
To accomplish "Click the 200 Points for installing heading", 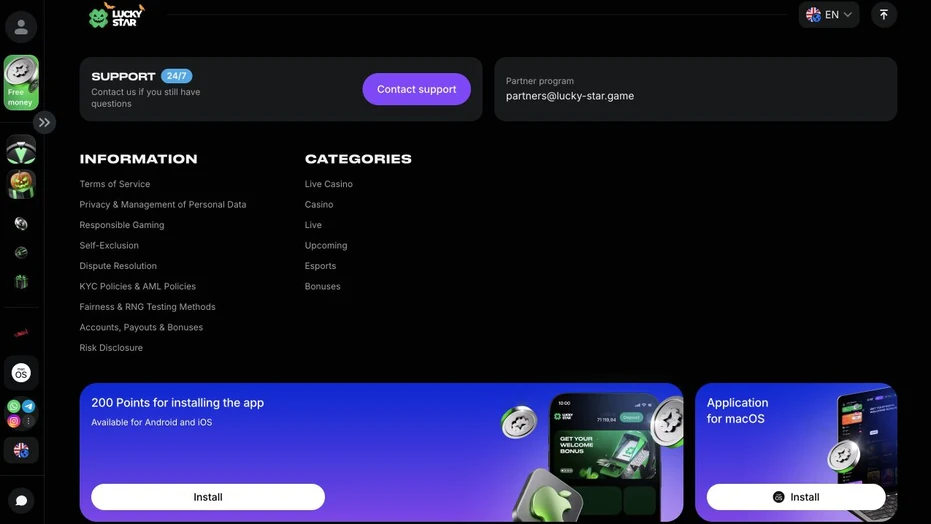I will 178,402.
